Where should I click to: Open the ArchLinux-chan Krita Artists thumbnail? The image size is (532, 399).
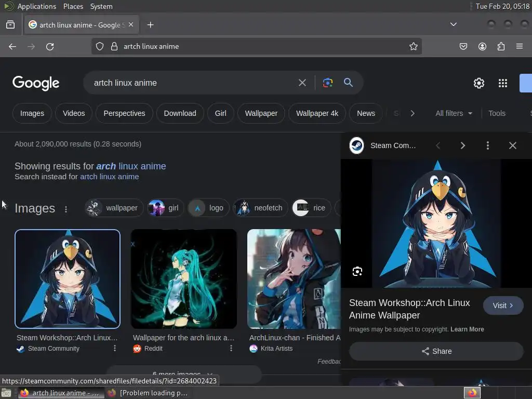294,279
